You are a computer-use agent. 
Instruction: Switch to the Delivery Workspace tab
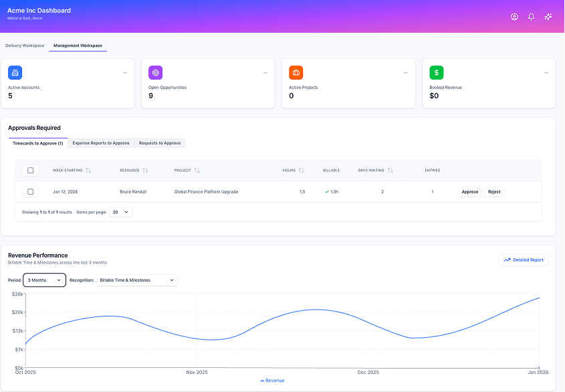pyautogui.click(x=25, y=45)
